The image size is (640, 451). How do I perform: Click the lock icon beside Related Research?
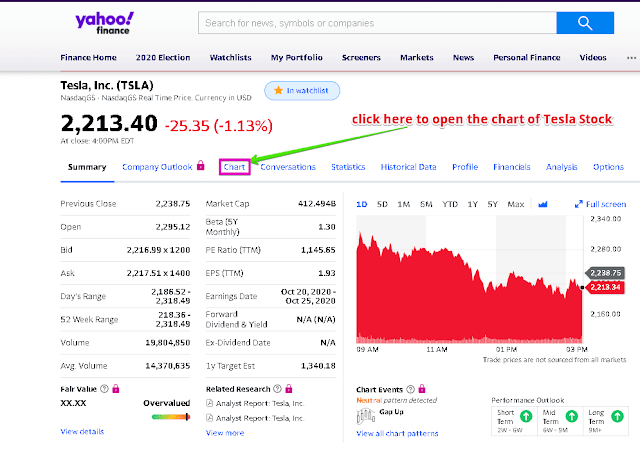point(289,389)
